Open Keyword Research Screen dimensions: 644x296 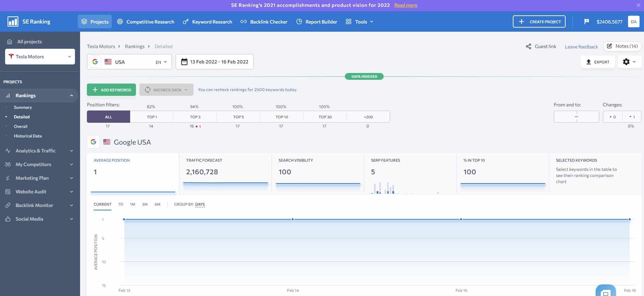pyautogui.click(x=208, y=21)
